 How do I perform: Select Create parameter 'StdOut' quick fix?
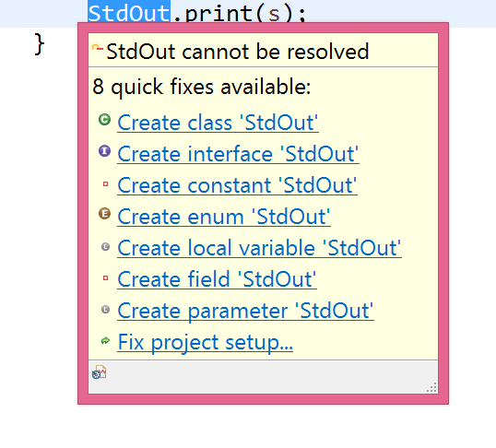(x=245, y=311)
